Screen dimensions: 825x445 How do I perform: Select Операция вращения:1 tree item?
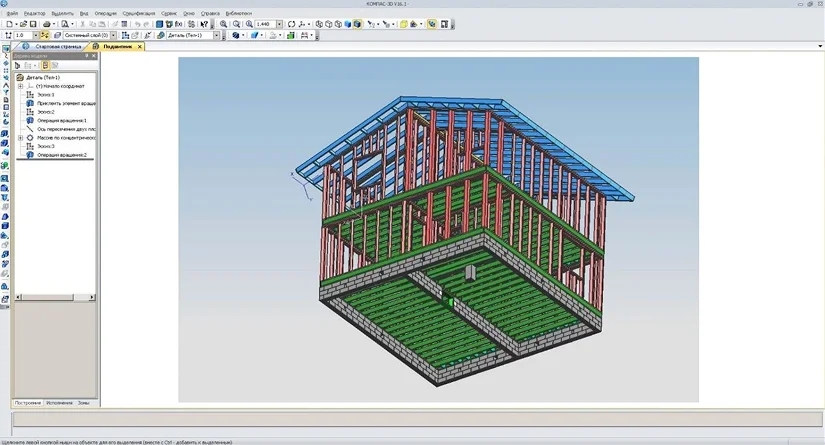[62, 120]
